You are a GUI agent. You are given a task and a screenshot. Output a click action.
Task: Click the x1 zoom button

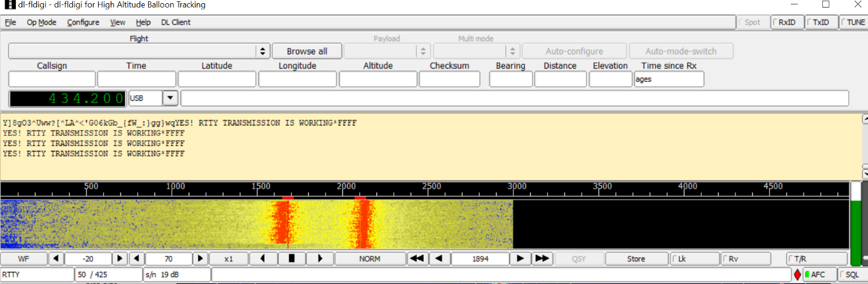(229, 259)
